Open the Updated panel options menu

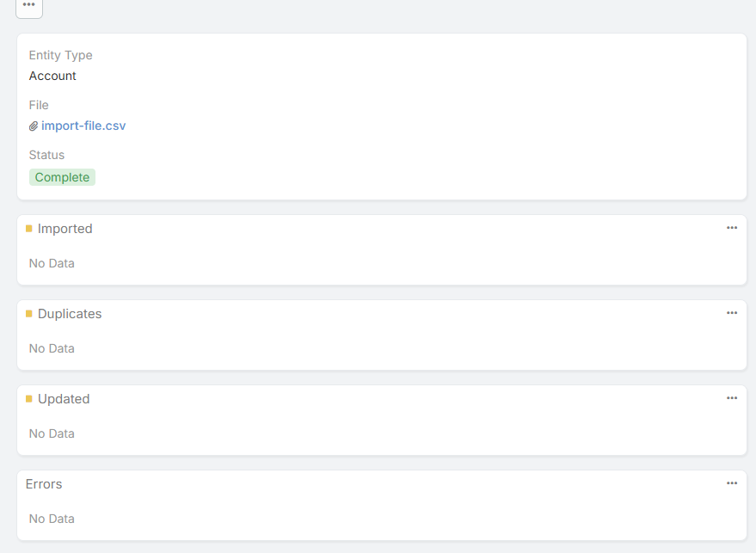732,398
